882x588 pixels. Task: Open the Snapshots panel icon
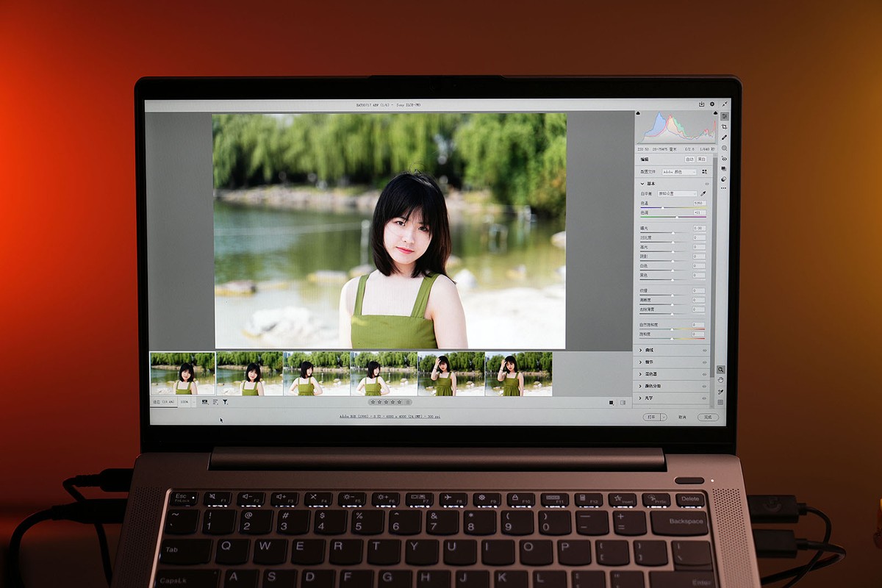[x=723, y=169]
